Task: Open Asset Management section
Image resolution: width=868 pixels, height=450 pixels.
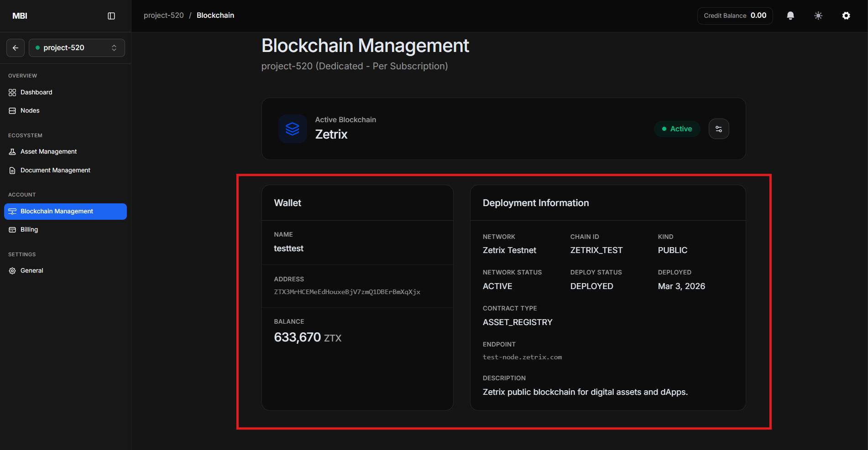Action: pyautogui.click(x=48, y=152)
